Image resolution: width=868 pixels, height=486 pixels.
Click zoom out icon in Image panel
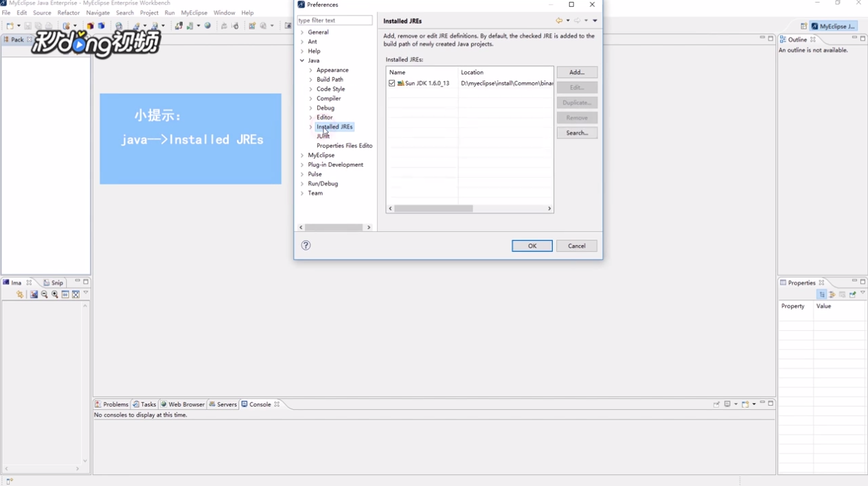pos(44,294)
